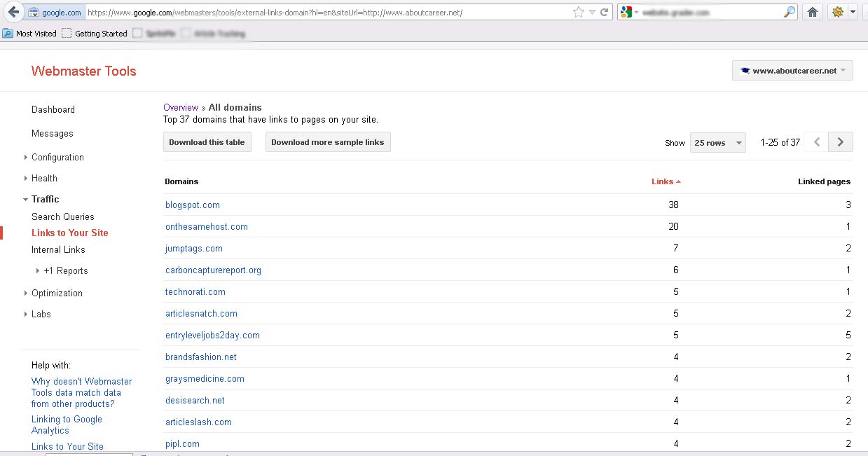868x456 pixels.
Task: Open Dashboard in the sidebar
Action: point(53,109)
